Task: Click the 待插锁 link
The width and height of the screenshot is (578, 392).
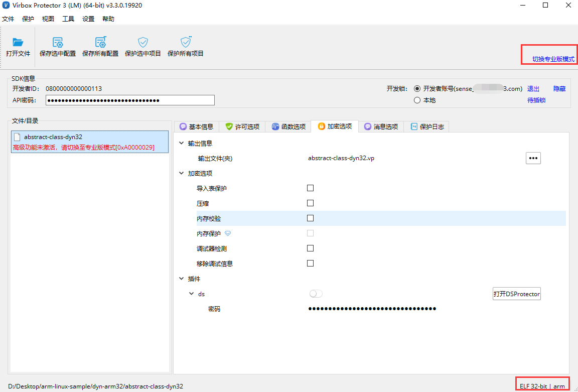Action: [536, 100]
